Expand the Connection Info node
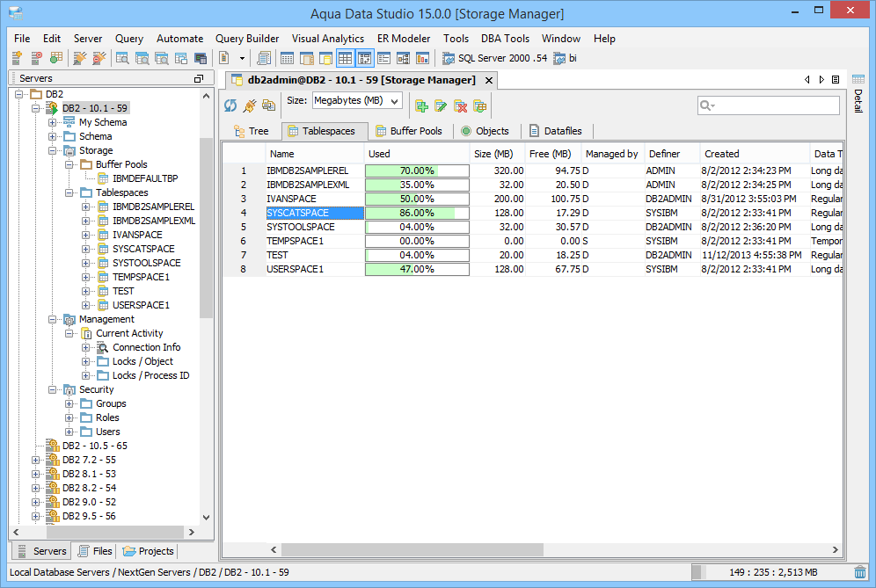 tap(85, 347)
